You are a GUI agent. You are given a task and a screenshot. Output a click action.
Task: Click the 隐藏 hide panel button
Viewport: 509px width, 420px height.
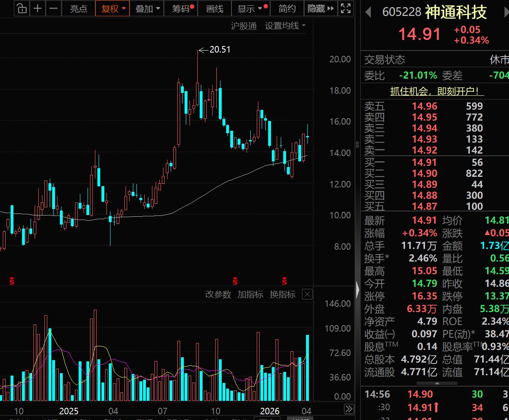(321, 9)
